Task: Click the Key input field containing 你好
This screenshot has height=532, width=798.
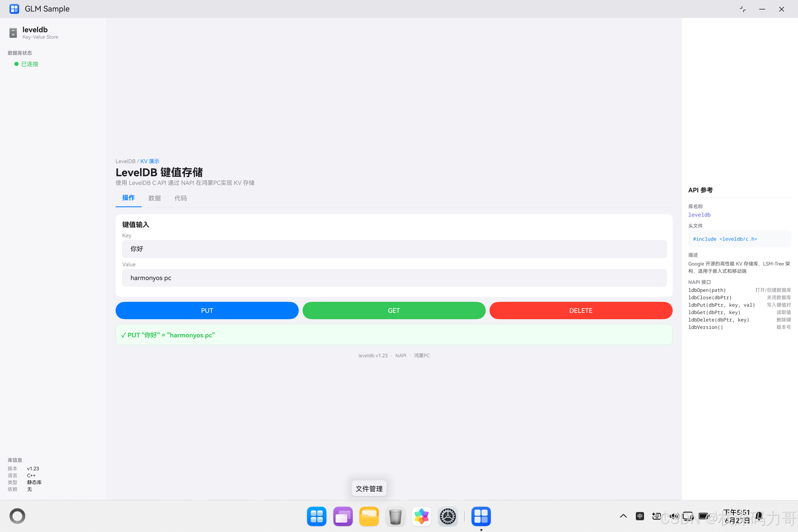Action: pos(394,249)
